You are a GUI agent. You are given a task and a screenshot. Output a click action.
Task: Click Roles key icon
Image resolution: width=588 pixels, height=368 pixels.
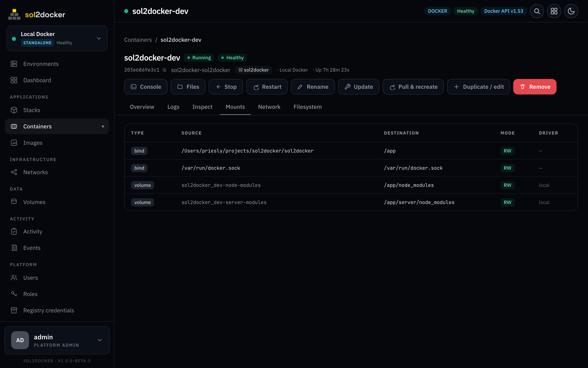pos(14,294)
